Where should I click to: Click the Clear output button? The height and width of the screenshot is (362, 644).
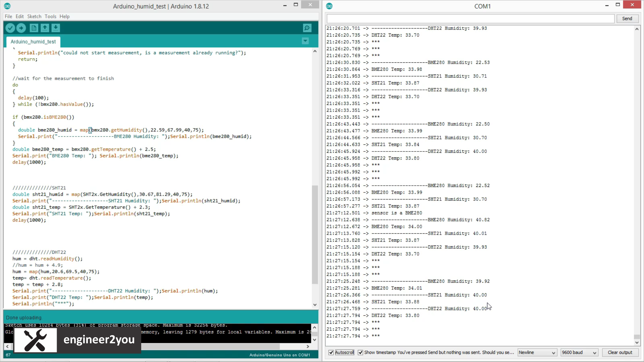tap(620, 352)
